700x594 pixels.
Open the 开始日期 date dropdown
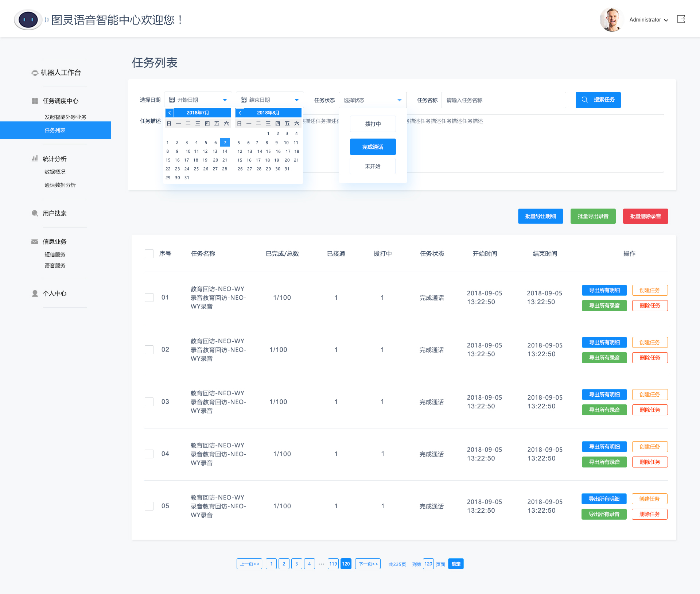198,100
